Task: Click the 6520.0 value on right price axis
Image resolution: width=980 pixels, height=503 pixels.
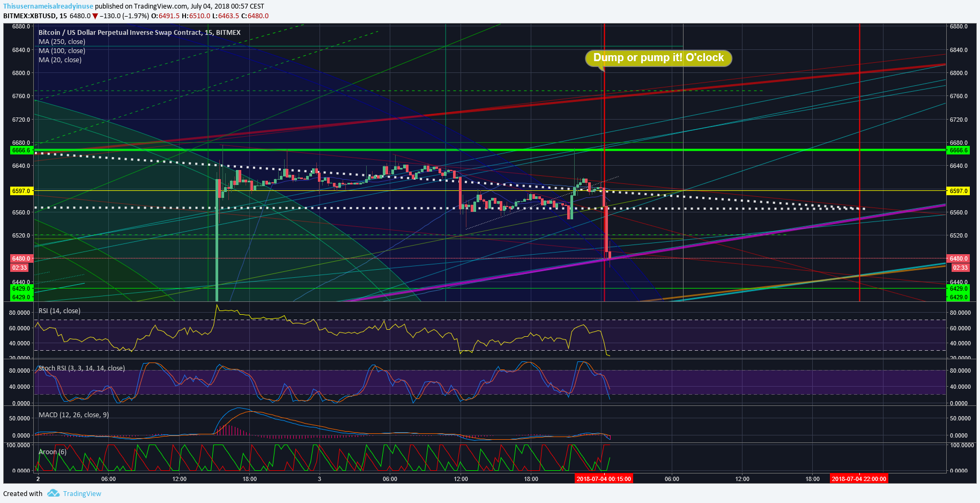Action: 959,235
